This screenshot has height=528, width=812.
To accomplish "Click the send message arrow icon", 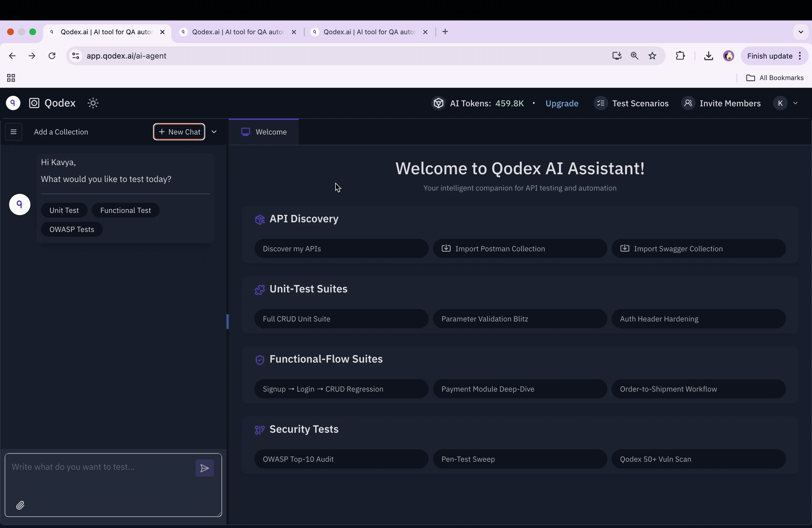I will 204,468.
